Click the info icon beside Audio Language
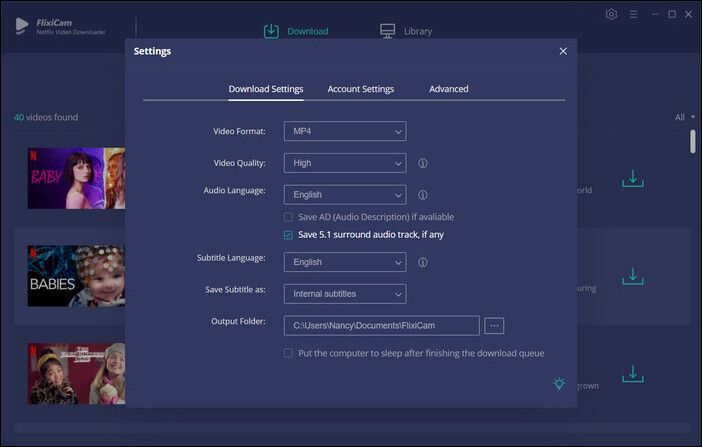702x447 pixels. coord(423,195)
